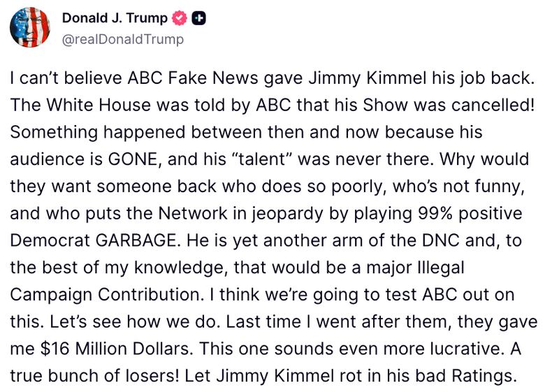The width and height of the screenshot is (559, 392).
Task: Click the flag-themed profile avatar
Action: pyautogui.click(x=28, y=29)
